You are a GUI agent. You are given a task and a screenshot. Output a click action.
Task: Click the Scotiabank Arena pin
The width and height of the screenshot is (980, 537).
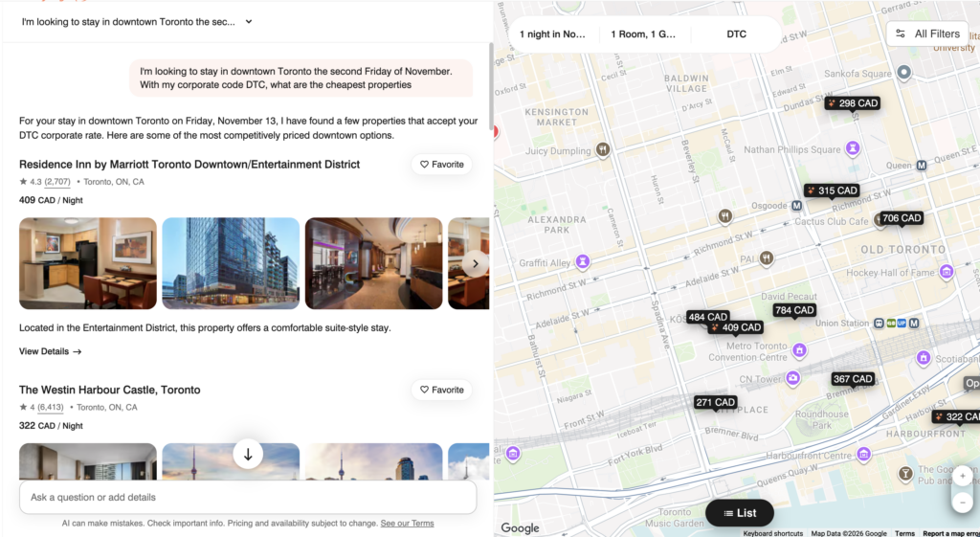(x=924, y=358)
